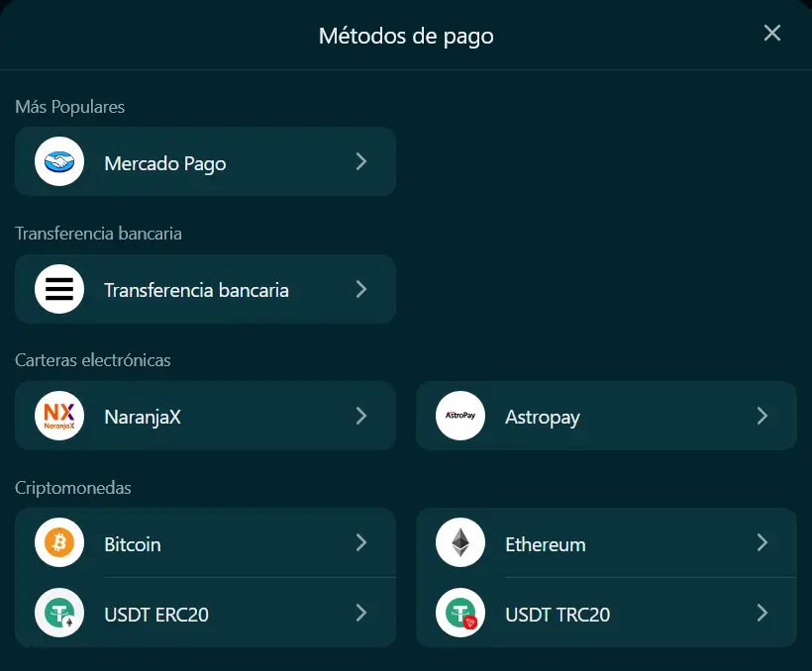Click the Transferencia bancaria three-line icon
812x671 pixels.
pos(59,289)
